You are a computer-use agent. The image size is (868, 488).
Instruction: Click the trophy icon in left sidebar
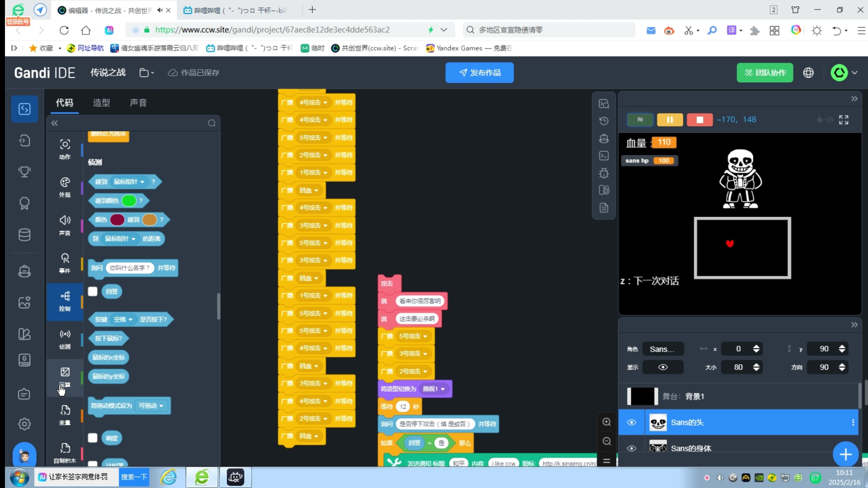[24, 172]
